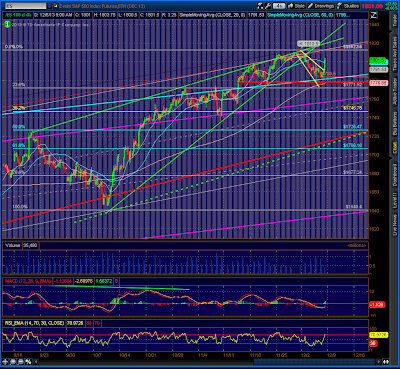The width and height of the screenshot is (400, 369).
Task: Click the 38.2% Fibonacci level label
Action: pyautogui.click(x=19, y=108)
